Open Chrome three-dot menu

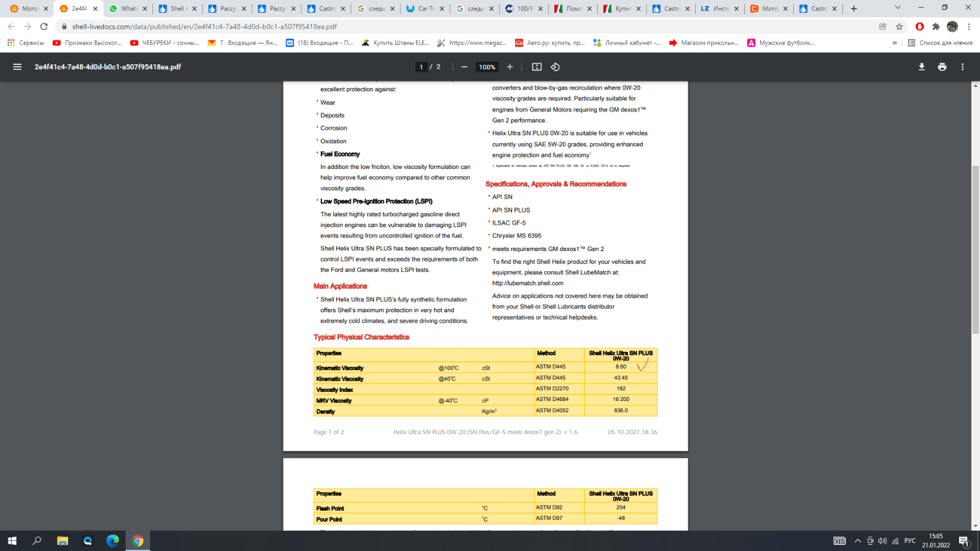point(969,26)
